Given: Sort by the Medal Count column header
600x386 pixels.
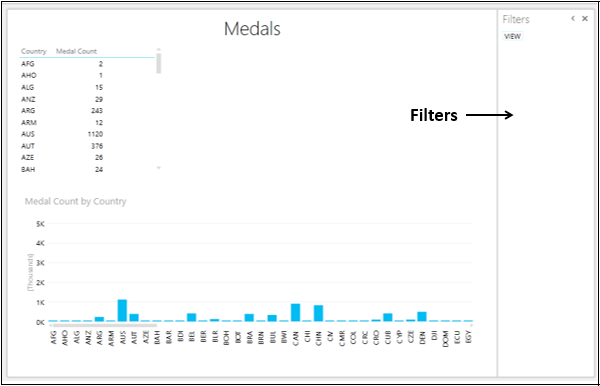Looking at the screenshot, I should (77, 51).
